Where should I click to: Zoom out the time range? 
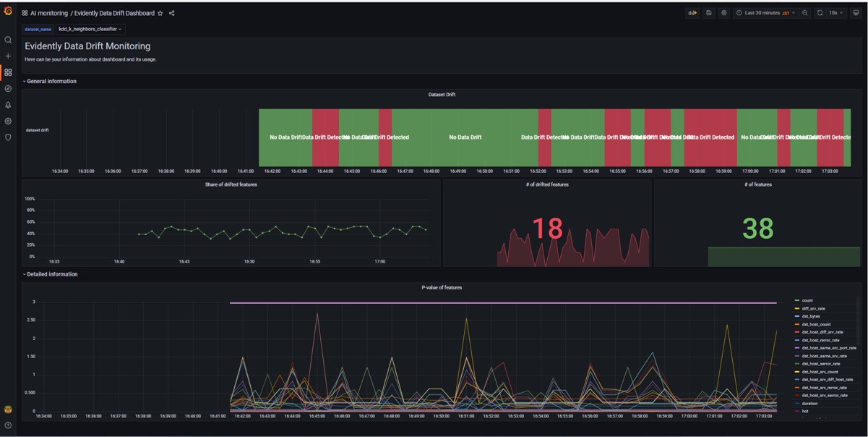[x=805, y=13]
